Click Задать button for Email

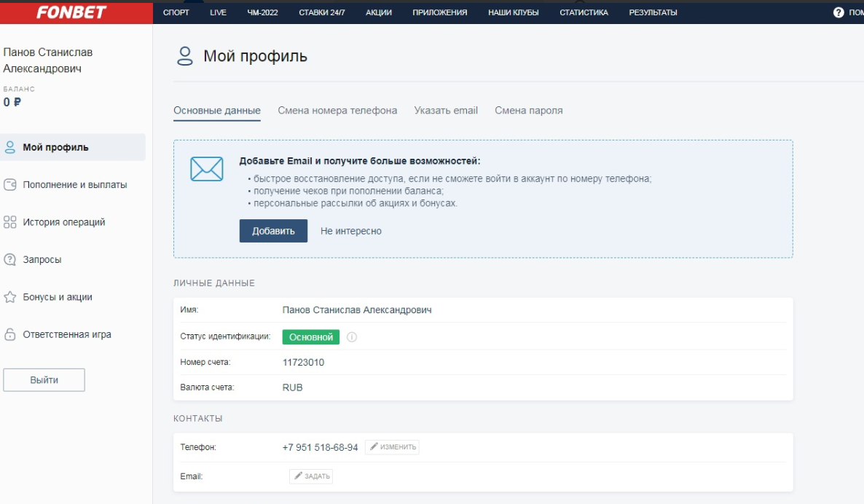311,476
